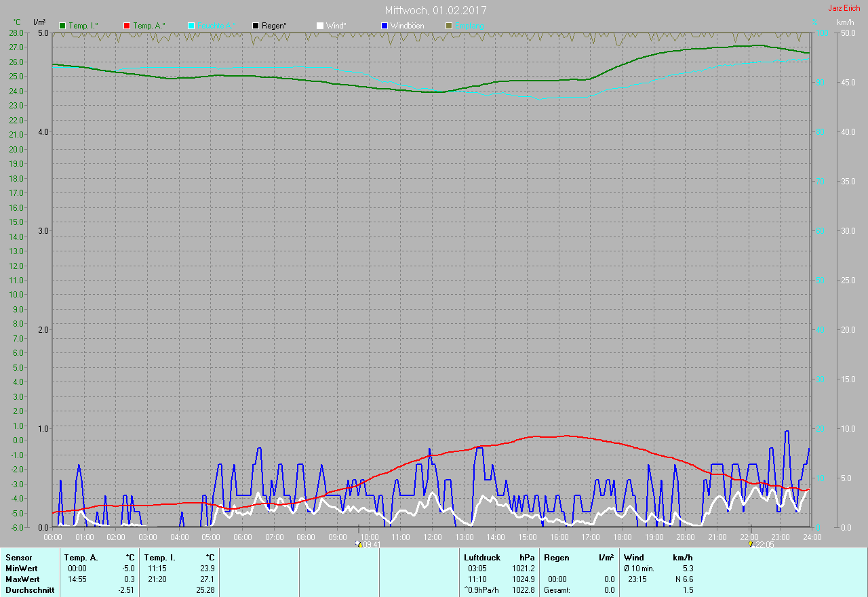
Task: Click the white Wind legend square
Action: pyautogui.click(x=320, y=26)
